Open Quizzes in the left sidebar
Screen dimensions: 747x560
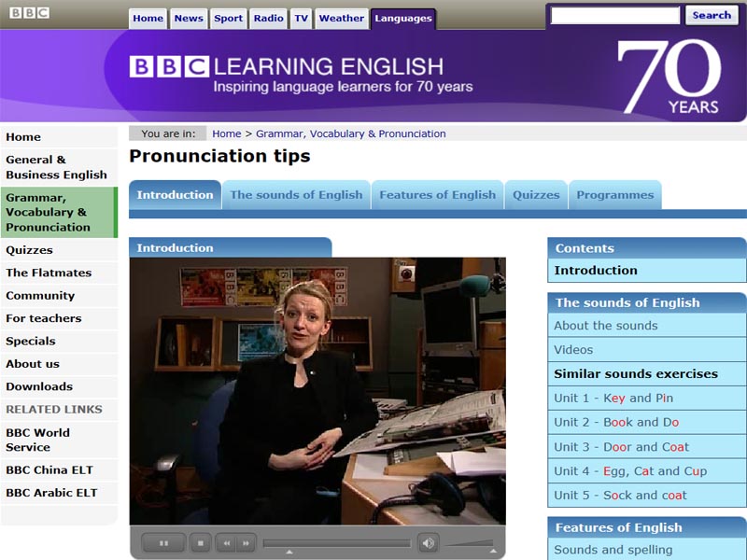pyautogui.click(x=59, y=250)
